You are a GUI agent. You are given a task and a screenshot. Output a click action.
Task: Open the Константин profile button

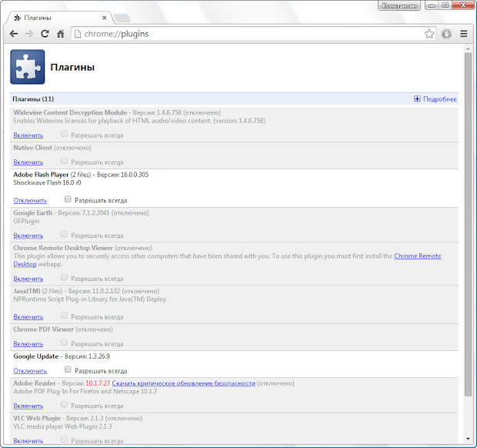399,5
